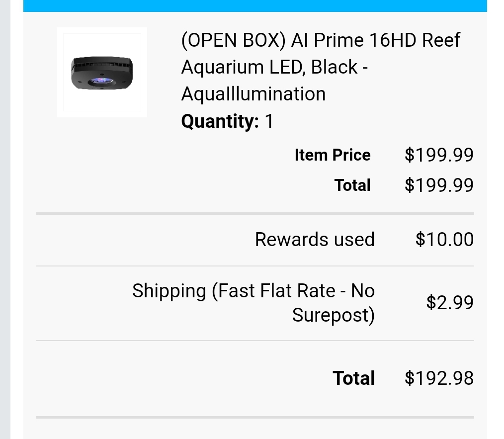Click the final order Total label
Viewport: 504px width, 439px height.
click(x=353, y=378)
